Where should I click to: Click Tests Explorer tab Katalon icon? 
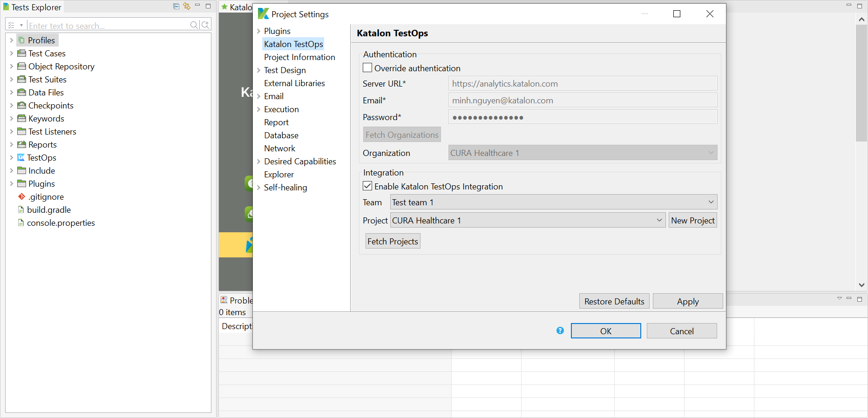[x=6, y=7]
